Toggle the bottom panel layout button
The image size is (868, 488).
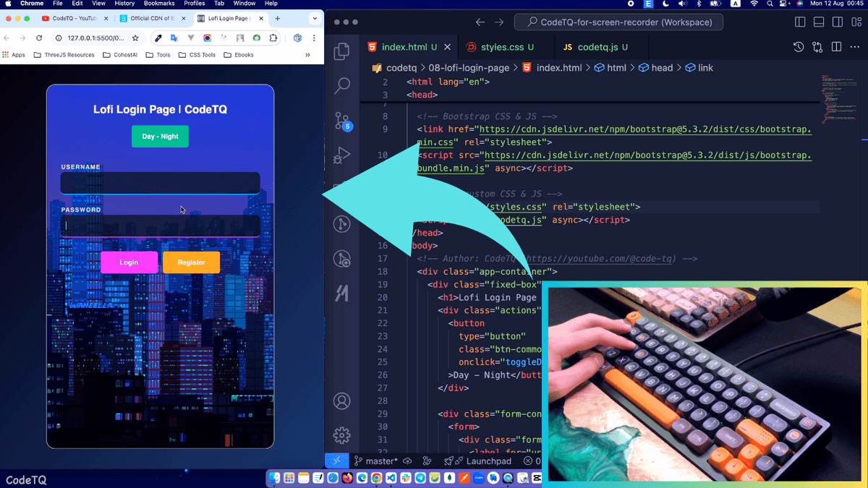click(818, 22)
